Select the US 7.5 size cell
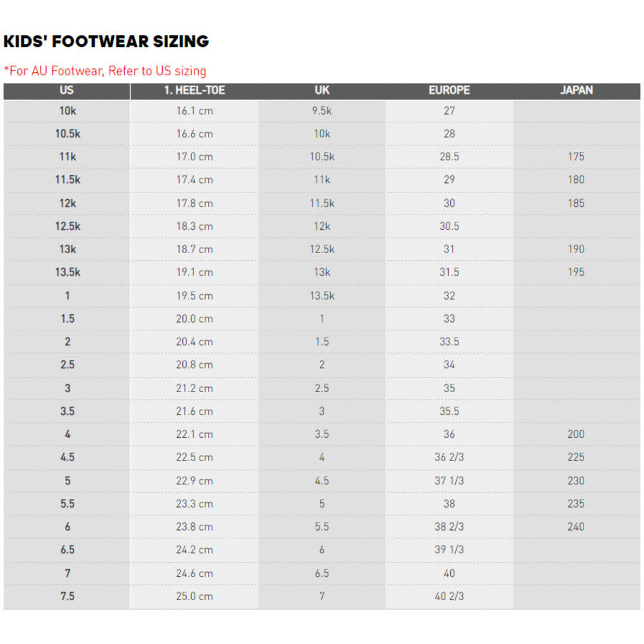Viewport: 644px width, 644px height. tap(67, 596)
